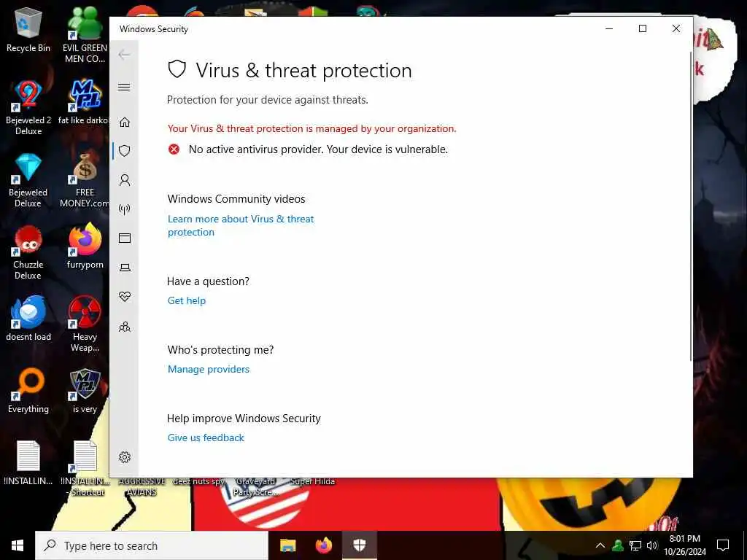Minimize the Windows Security window

(x=609, y=28)
